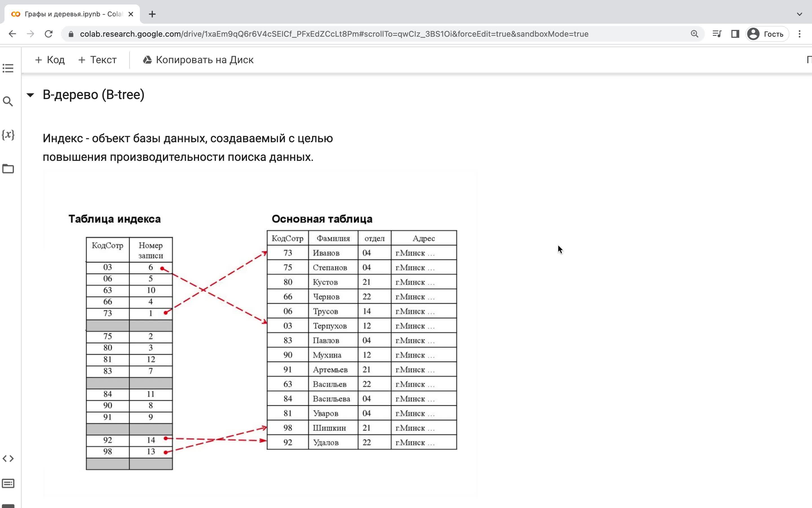
Task: Click the Чернов table cell
Action: (333, 297)
